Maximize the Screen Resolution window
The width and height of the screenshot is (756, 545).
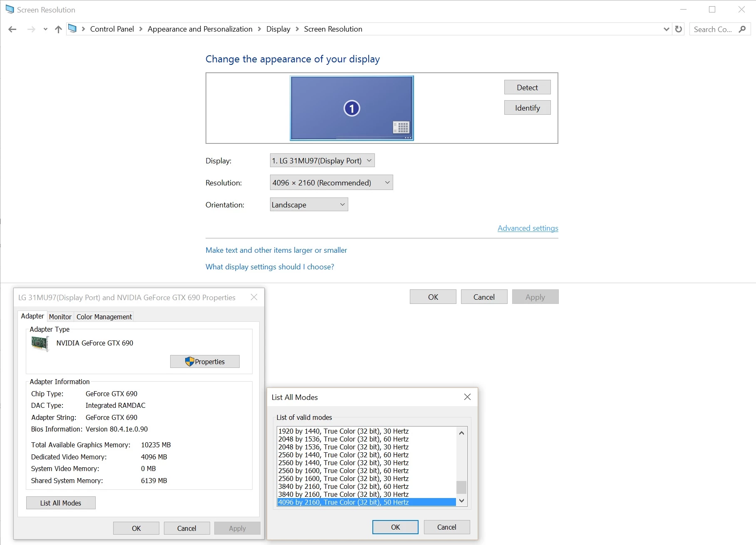click(x=712, y=9)
